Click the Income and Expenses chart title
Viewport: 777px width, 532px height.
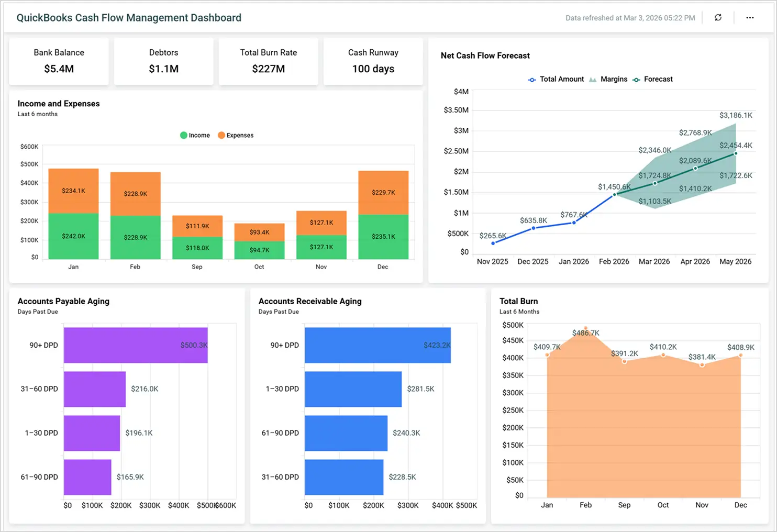coord(59,104)
